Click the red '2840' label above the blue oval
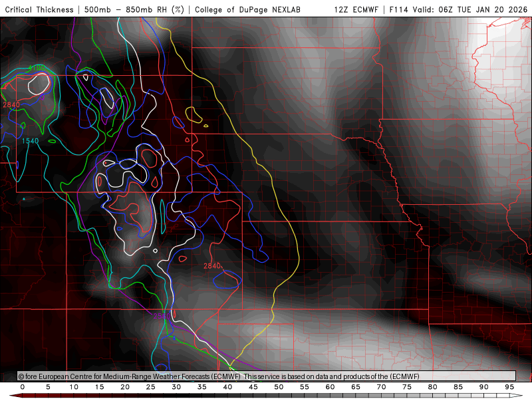532x399 pixels. [x=212, y=266]
